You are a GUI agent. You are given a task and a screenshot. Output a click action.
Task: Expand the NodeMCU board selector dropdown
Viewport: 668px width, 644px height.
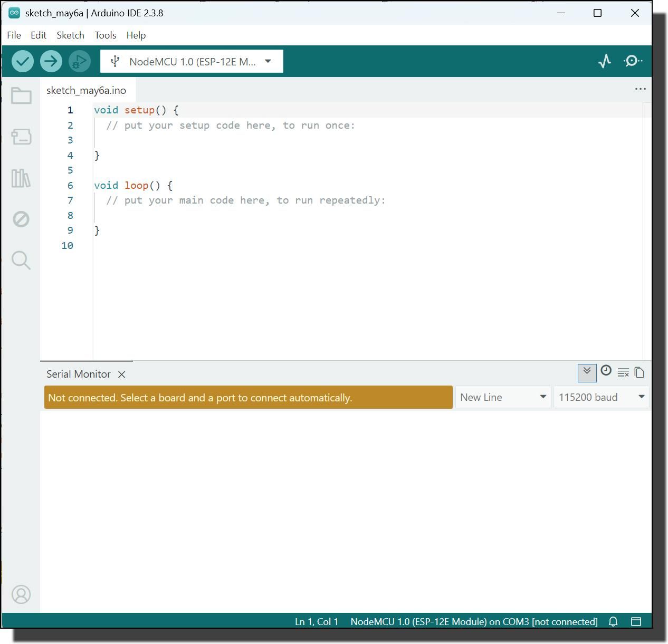[x=192, y=61]
